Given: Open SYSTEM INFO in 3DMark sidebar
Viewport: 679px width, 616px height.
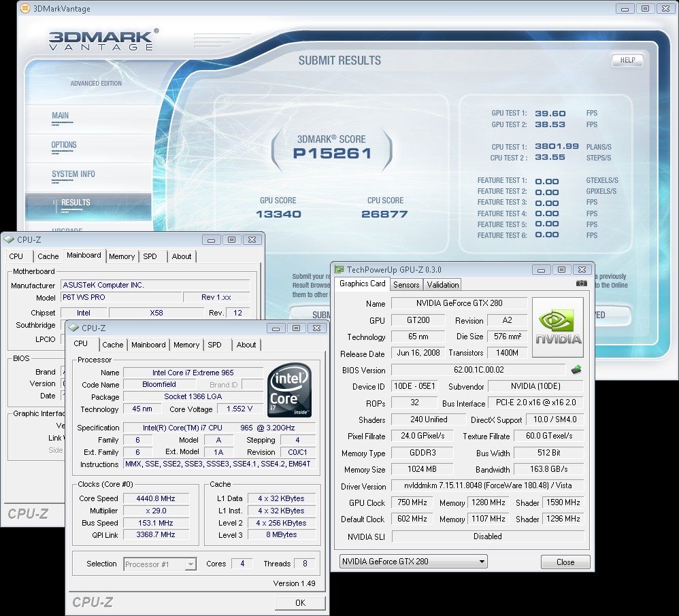Looking at the screenshot, I should click(73, 174).
